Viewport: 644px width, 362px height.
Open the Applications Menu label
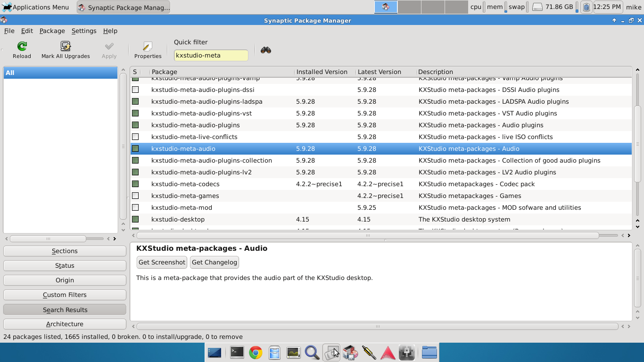tap(41, 7)
